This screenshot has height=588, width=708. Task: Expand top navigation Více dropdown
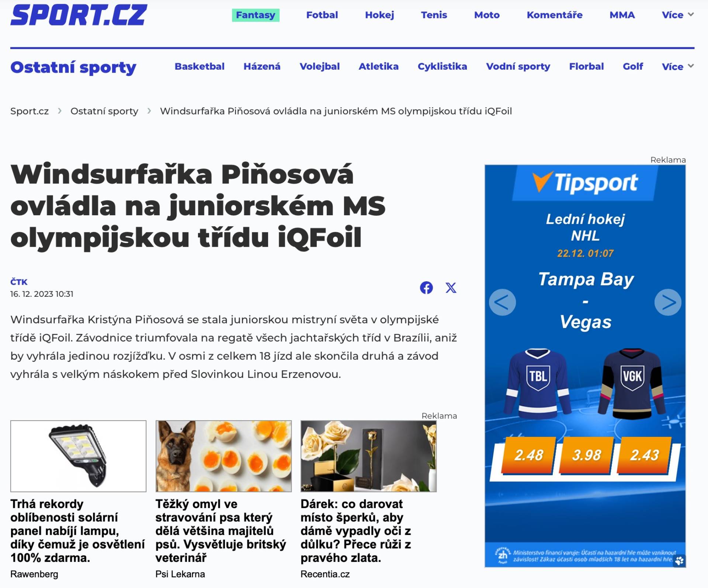coord(677,15)
